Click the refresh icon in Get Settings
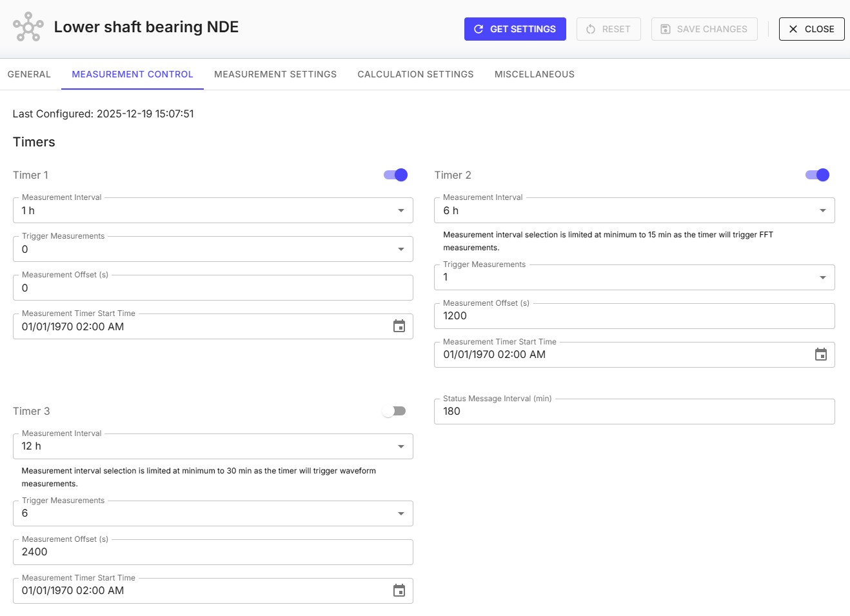 [x=479, y=29]
